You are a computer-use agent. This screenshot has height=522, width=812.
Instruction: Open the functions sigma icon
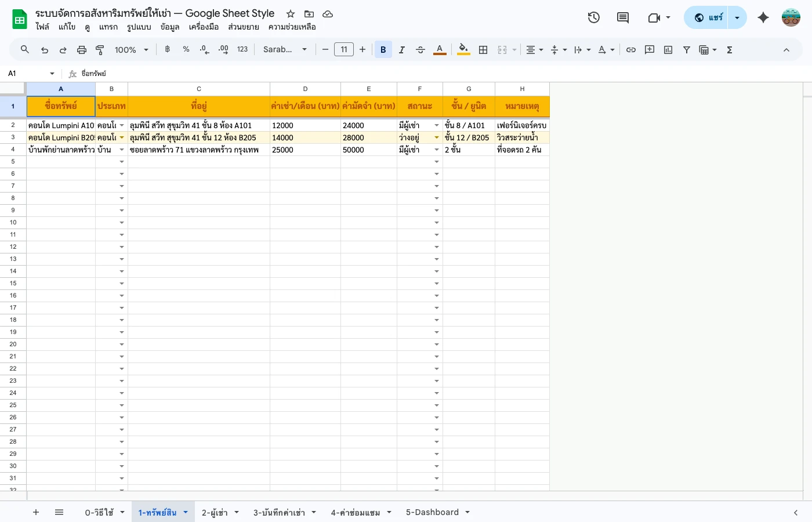pos(730,50)
